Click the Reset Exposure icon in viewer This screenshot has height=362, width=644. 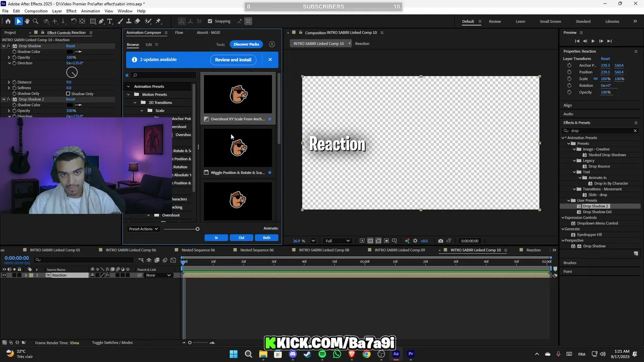coord(415,241)
